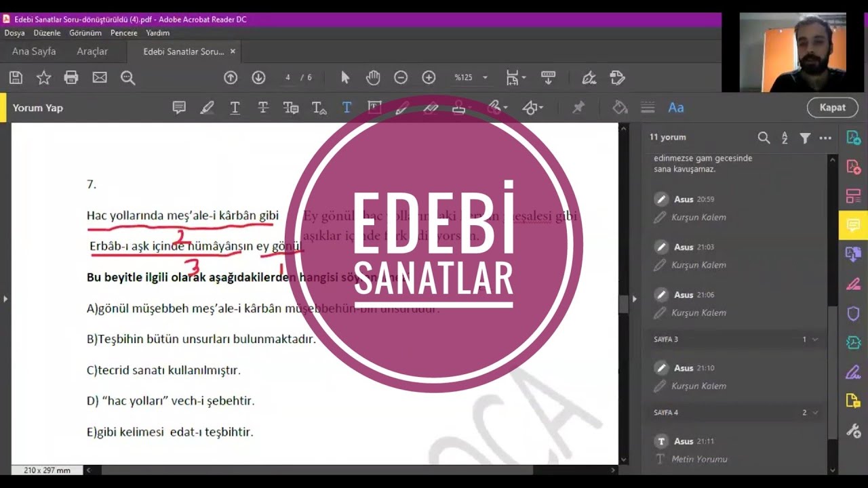
Task: Open the page fit options dropdown
Action: pos(516,78)
